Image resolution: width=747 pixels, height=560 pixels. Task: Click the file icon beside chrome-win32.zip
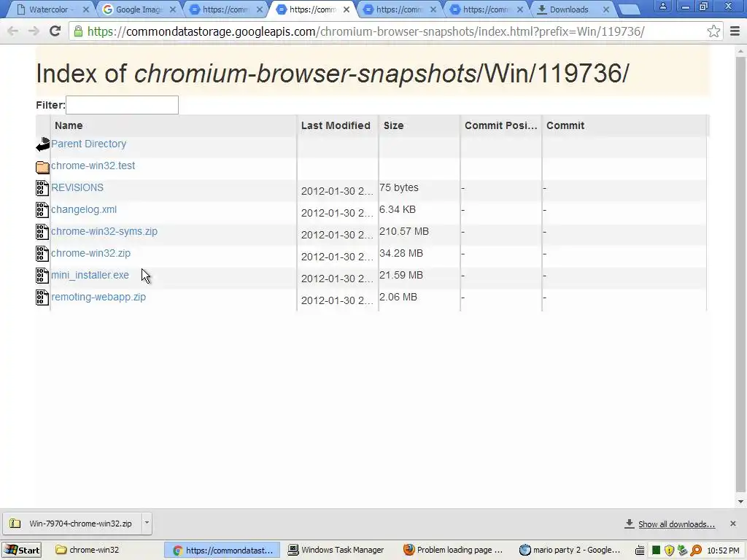pyautogui.click(x=42, y=254)
